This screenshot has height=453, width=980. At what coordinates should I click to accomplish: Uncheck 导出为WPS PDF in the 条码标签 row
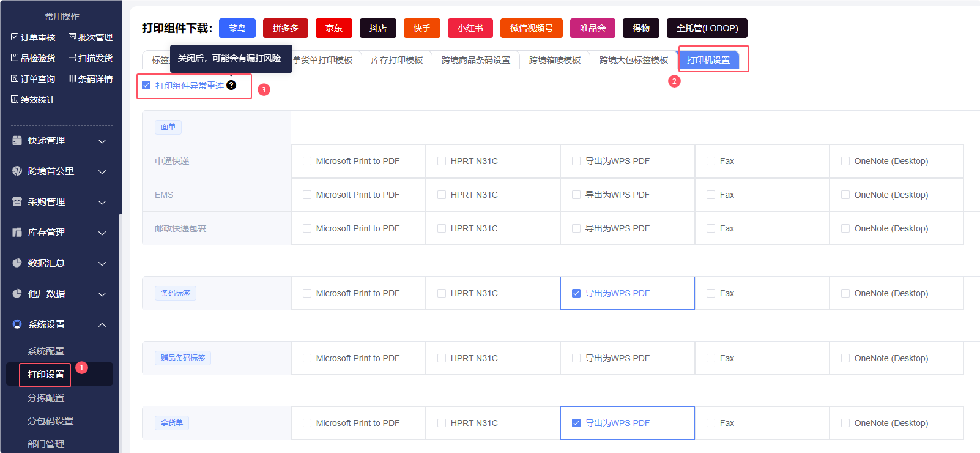[x=576, y=293]
